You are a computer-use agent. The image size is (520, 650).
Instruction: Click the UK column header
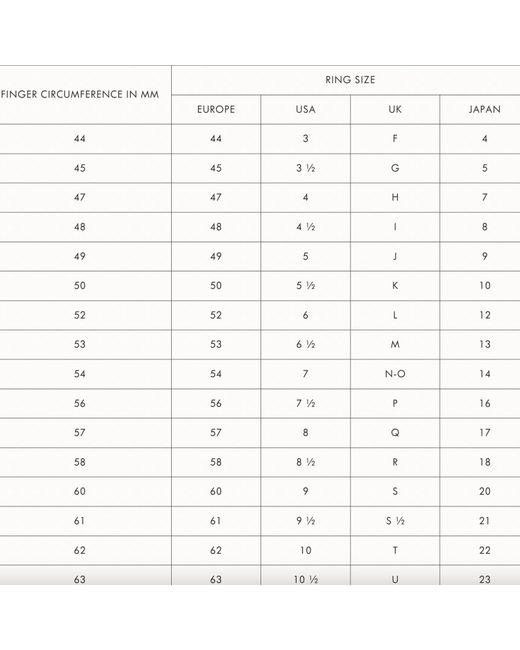tap(395, 109)
